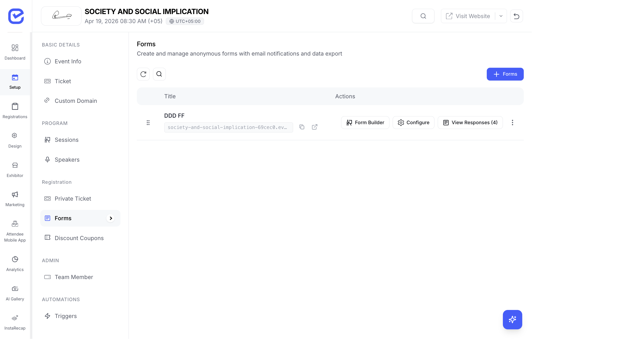Copy the DDD FF form link
Screen dimensions: 644x362
(x=302, y=127)
